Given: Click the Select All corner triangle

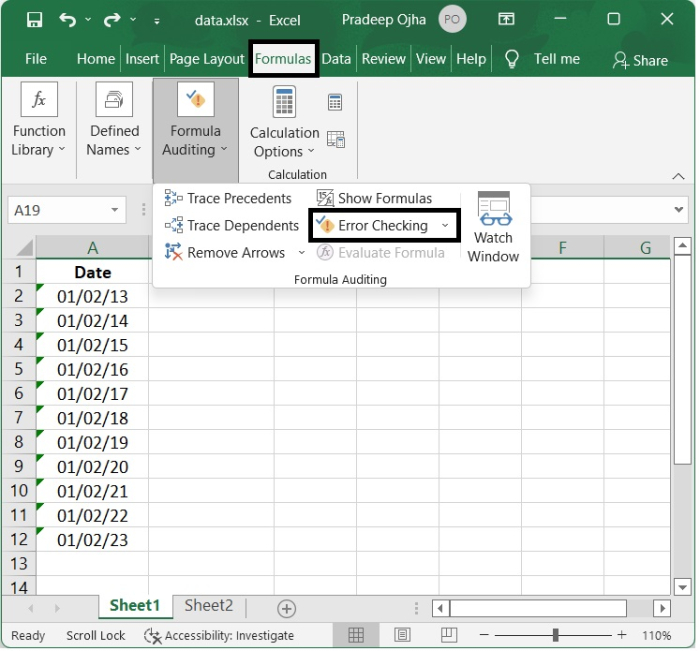Looking at the screenshot, I should pos(25,248).
